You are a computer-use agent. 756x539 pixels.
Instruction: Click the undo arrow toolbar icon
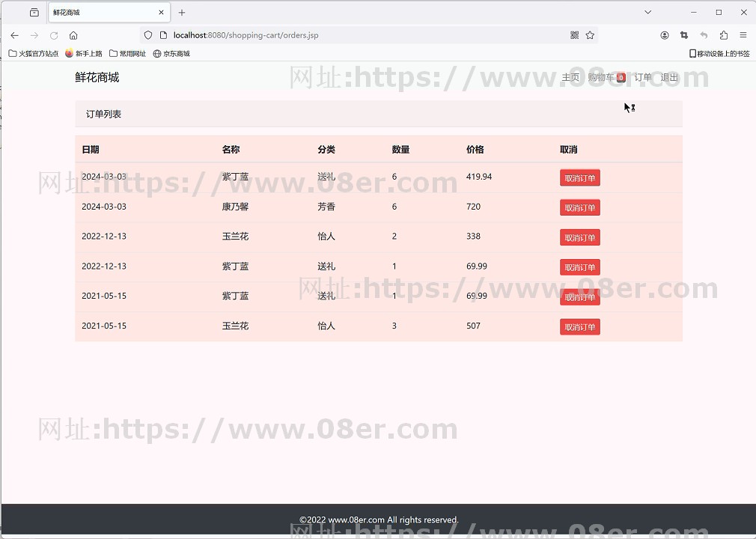[704, 35]
